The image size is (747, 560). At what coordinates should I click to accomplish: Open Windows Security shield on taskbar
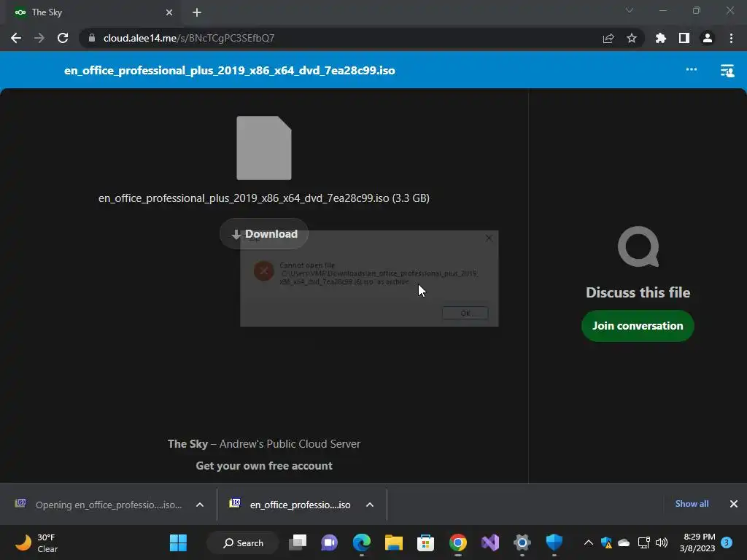(554, 542)
